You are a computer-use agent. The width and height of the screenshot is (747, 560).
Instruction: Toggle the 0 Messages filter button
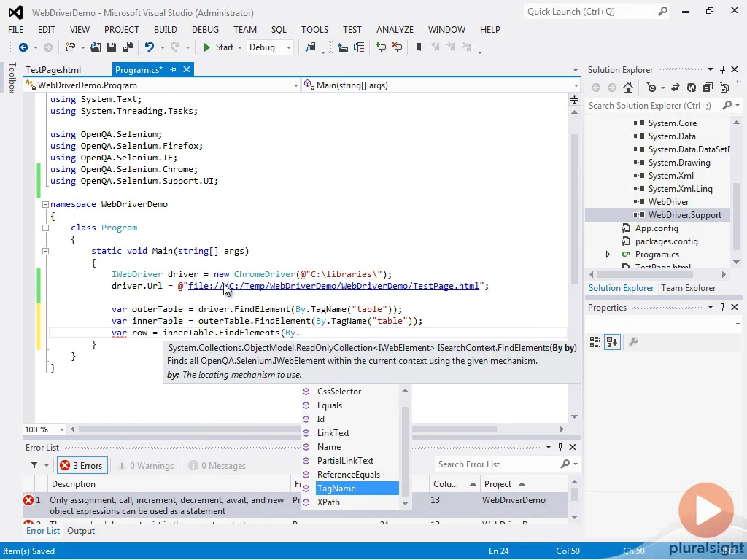217,466
